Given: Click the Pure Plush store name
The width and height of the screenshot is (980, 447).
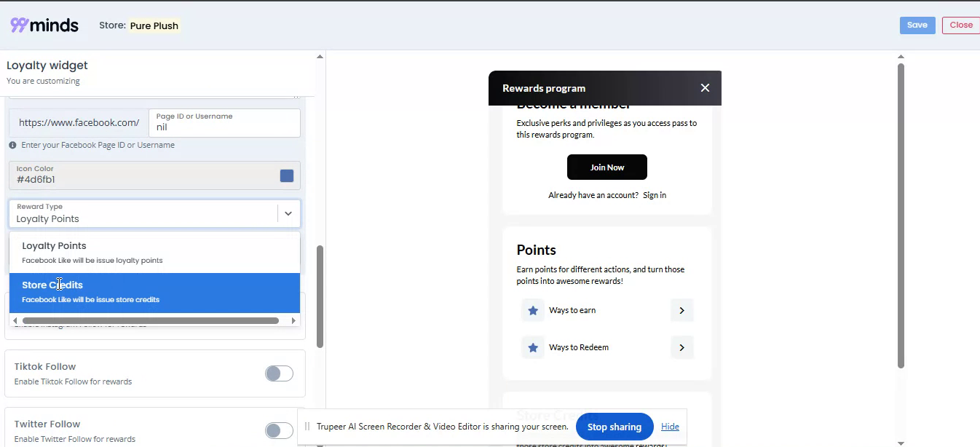Looking at the screenshot, I should (x=154, y=25).
